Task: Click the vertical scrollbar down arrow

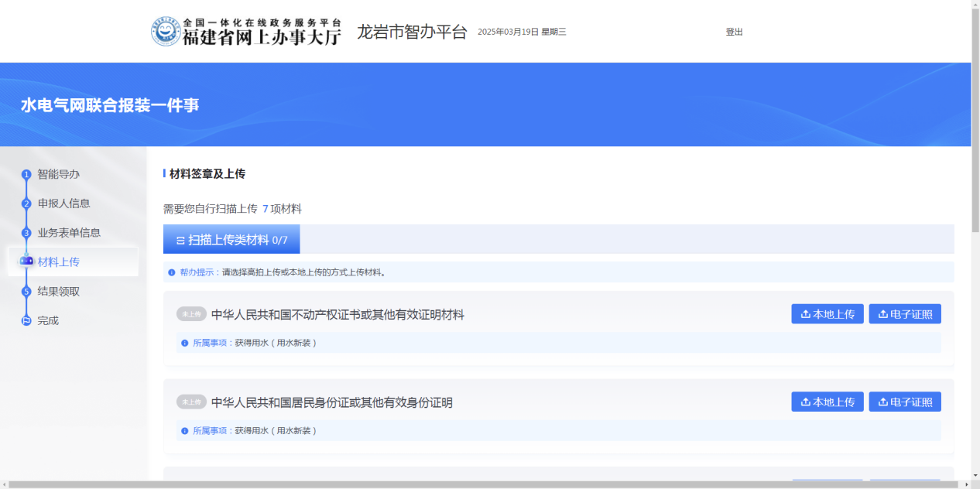Action: [x=975, y=476]
